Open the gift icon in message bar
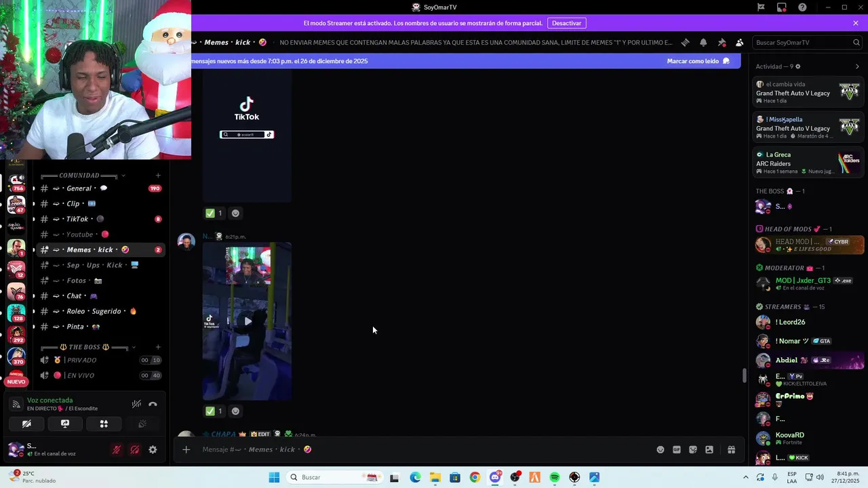This screenshot has height=488, width=868. [x=731, y=449]
